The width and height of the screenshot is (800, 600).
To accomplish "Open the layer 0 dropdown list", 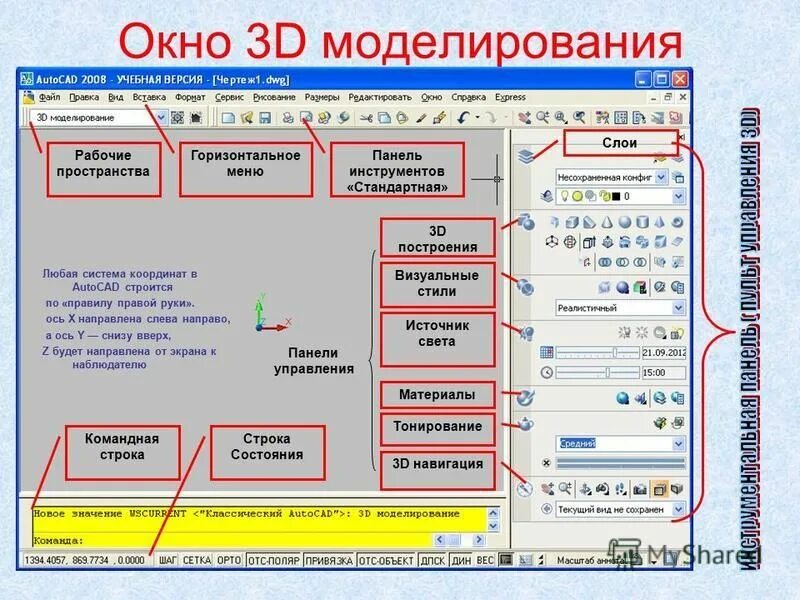I will point(679,196).
